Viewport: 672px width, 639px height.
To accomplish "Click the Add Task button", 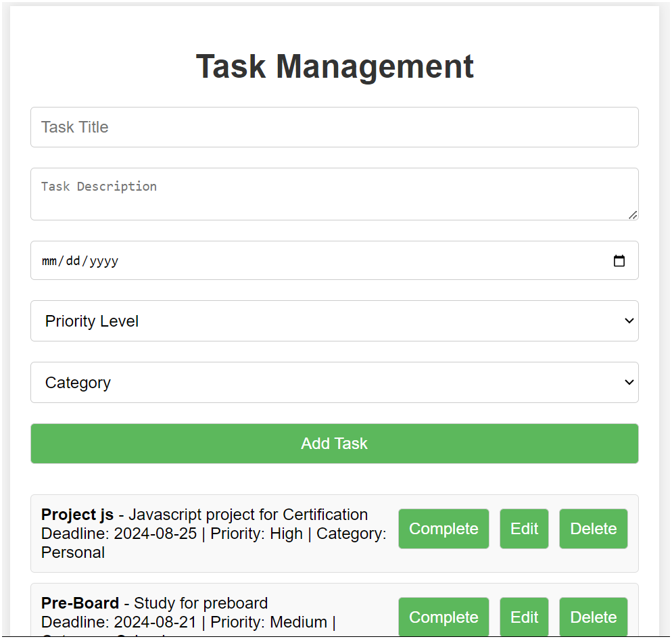I will (x=334, y=444).
